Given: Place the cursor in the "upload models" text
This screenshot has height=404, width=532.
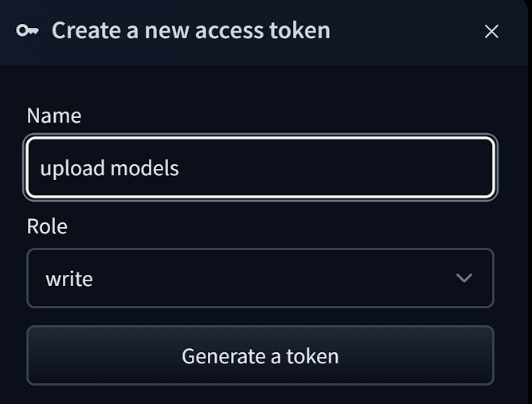Looking at the screenshot, I should point(110,169).
